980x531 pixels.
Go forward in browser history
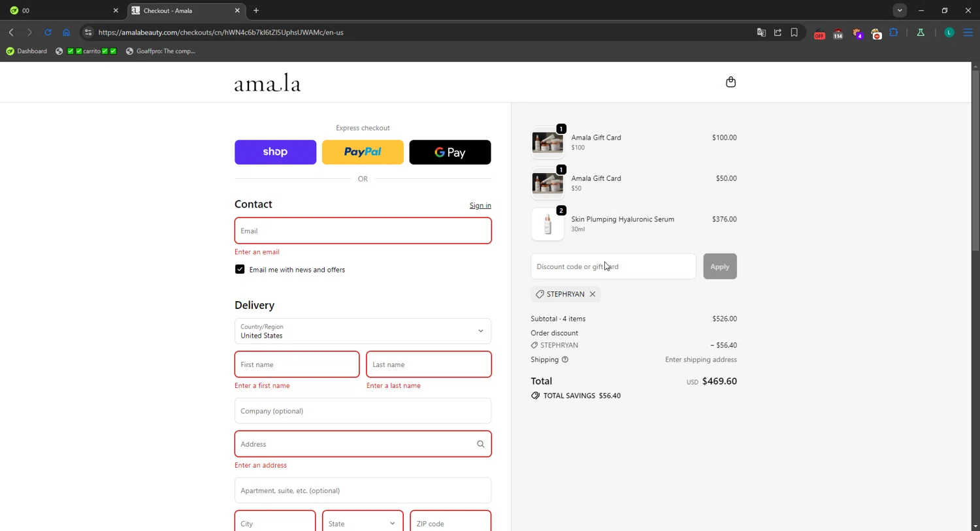coord(29,32)
